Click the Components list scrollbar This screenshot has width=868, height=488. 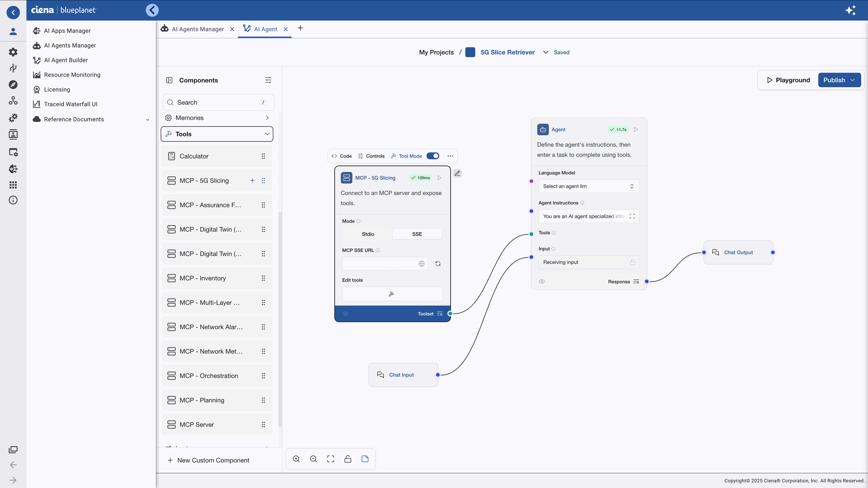pos(280,320)
